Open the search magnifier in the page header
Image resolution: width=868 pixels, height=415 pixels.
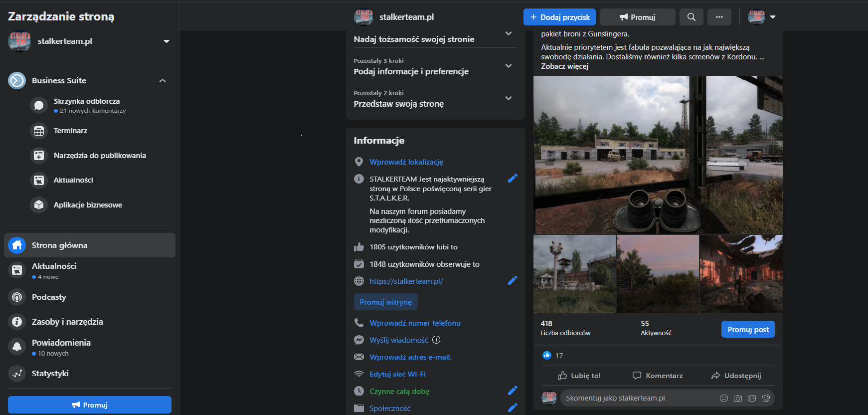pos(691,17)
